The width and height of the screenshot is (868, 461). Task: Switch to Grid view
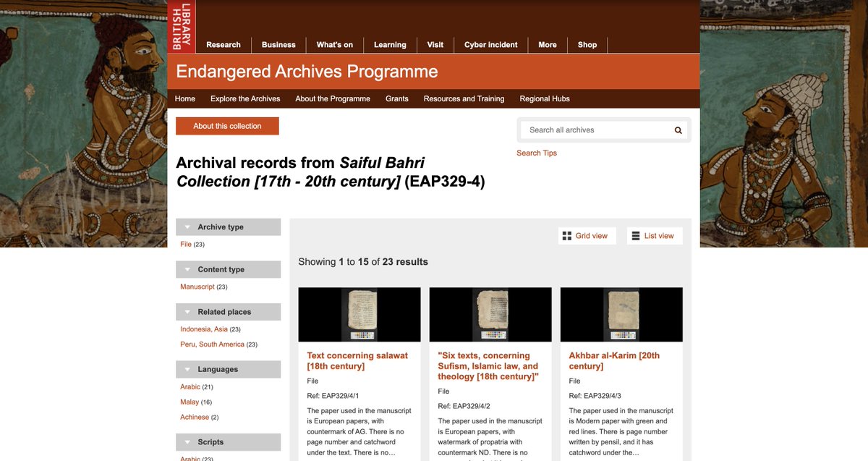pos(587,236)
